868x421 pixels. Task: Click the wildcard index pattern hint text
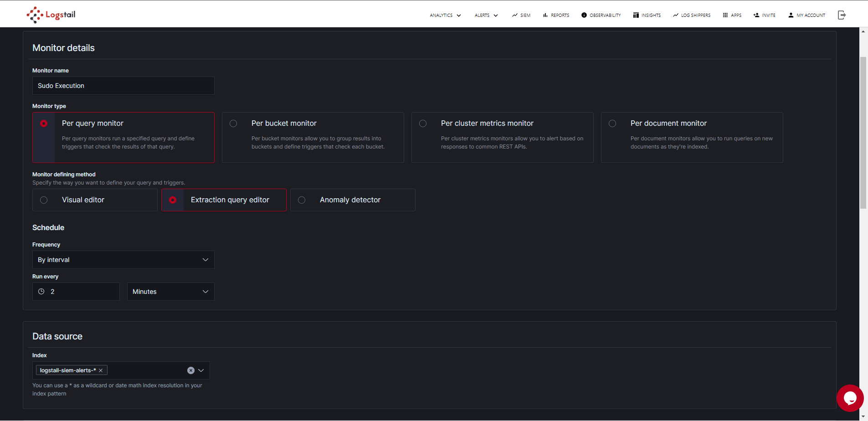coord(117,390)
